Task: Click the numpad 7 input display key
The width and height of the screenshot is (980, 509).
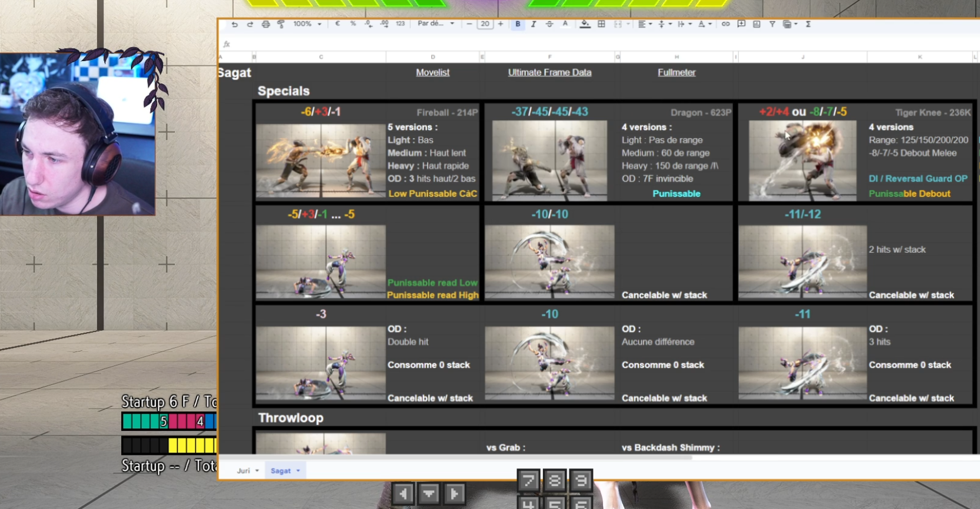Action: (x=528, y=480)
